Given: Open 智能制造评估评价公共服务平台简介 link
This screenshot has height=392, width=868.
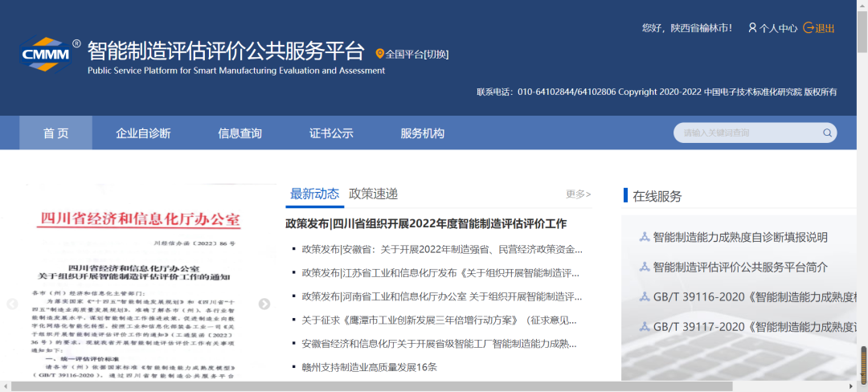Looking at the screenshot, I should (741, 267).
